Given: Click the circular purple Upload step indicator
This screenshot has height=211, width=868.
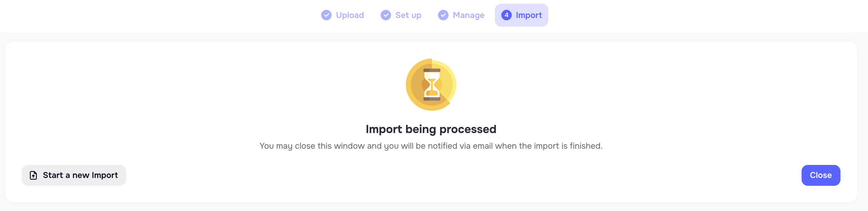Looking at the screenshot, I should pyautogui.click(x=326, y=15).
